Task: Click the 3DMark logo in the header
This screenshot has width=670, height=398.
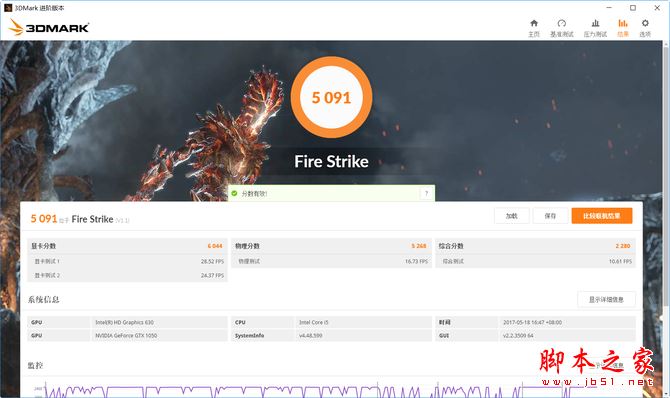Action: click(49, 28)
